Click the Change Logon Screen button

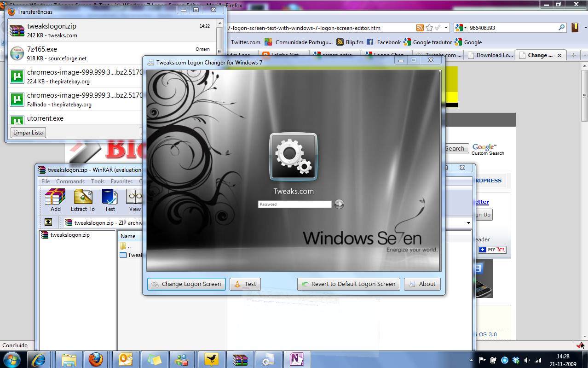[x=186, y=284]
